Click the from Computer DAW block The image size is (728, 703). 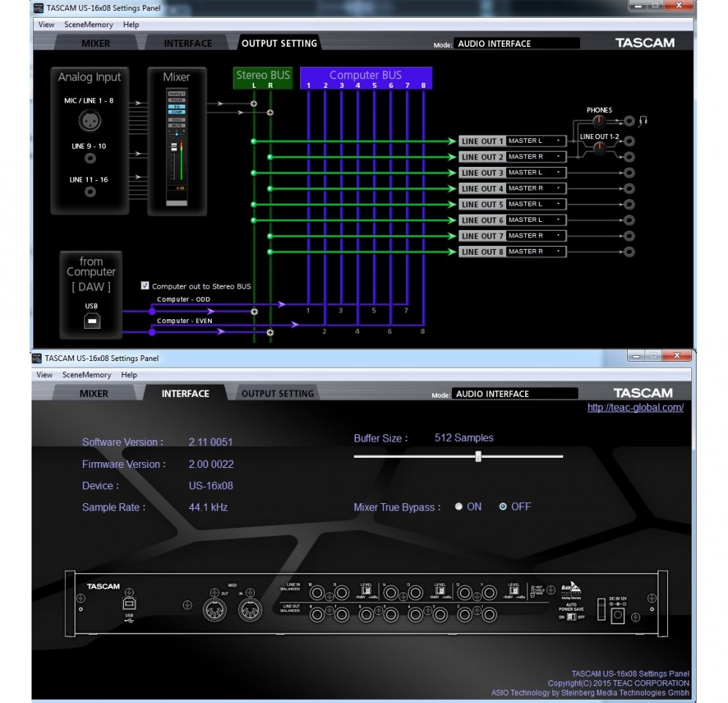(x=91, y=294)
